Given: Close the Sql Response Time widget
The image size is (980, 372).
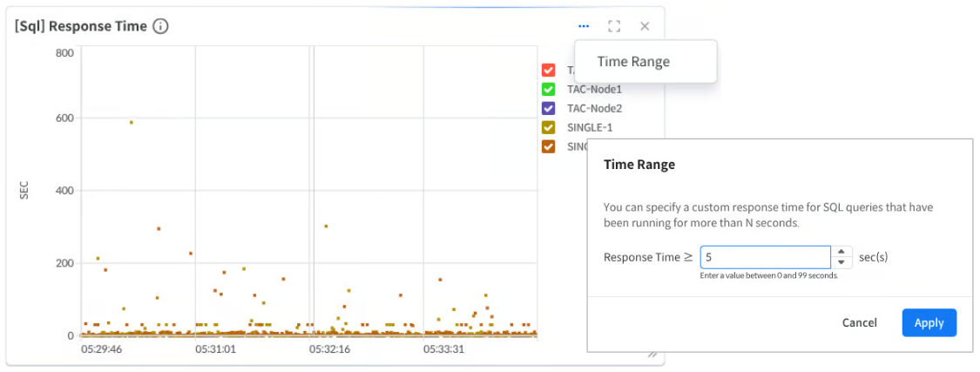Looking at the screenshot, I should [645, 26].
